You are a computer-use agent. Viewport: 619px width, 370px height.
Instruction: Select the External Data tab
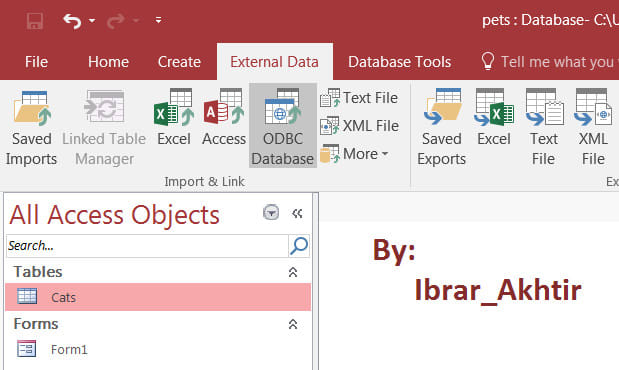(274, 62)
